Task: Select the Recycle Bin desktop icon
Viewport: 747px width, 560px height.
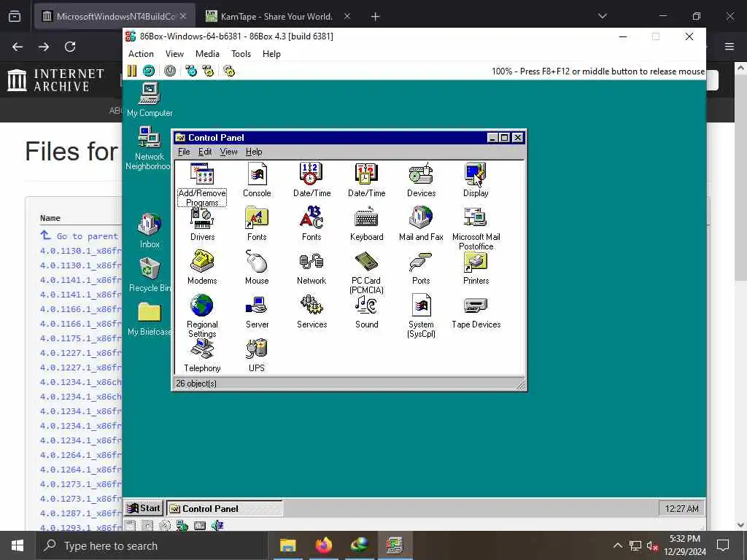Action: (150, 275)
